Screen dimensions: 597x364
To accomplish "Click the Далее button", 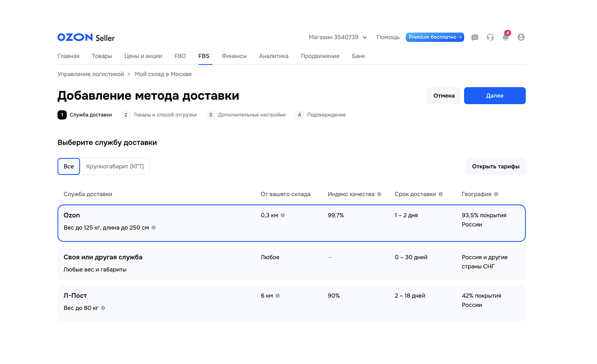I will [x=495, y=95].
